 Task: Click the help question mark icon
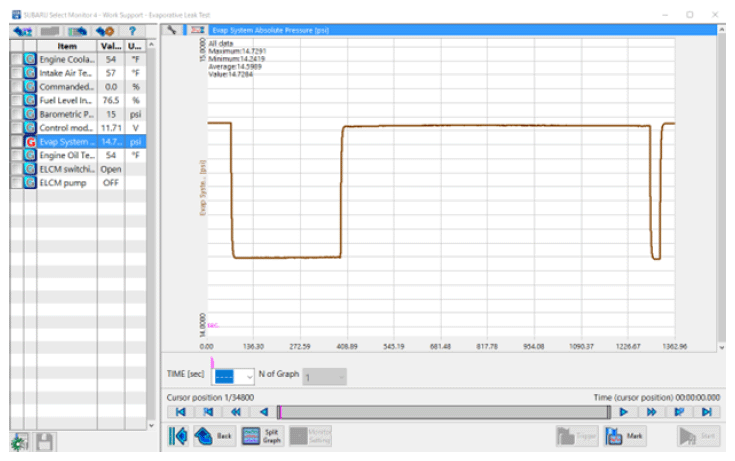132,31
